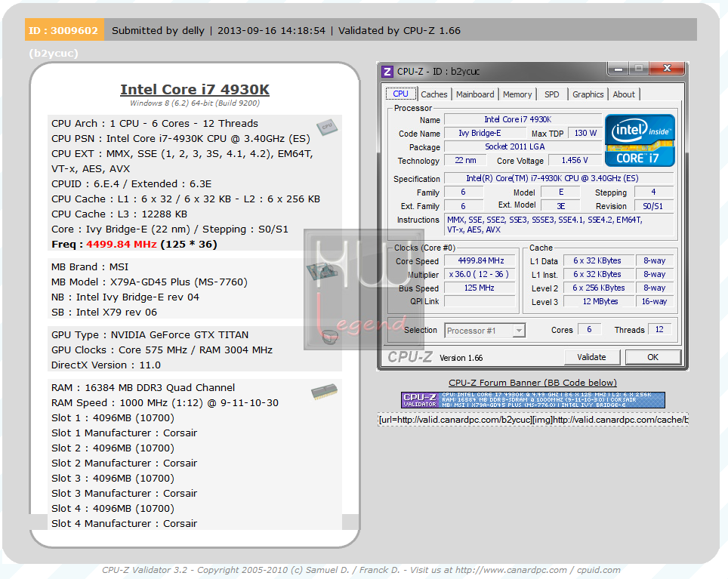Select the About tab
This screenshot has height=579, width=728.
[624, 94]
